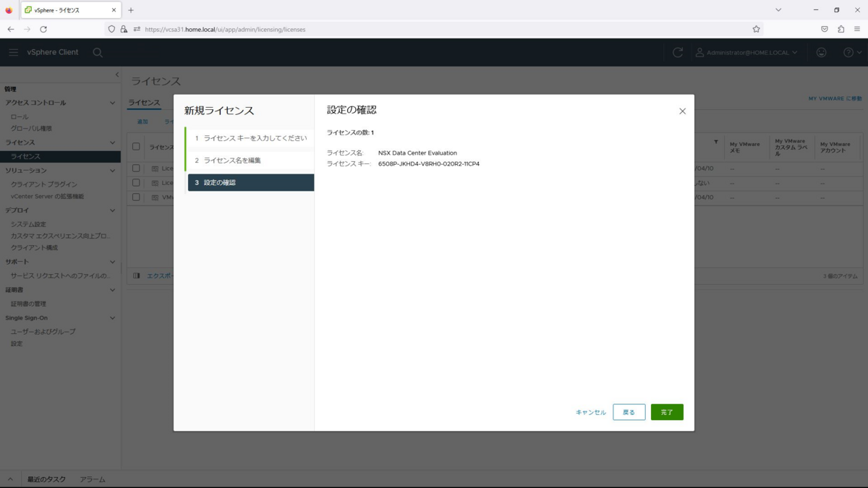The height and width of the screenshot is (488, 868).
Task: Open the vSphere Client hamburger menu
Action: pyautogui.click(x=14, y=52)
